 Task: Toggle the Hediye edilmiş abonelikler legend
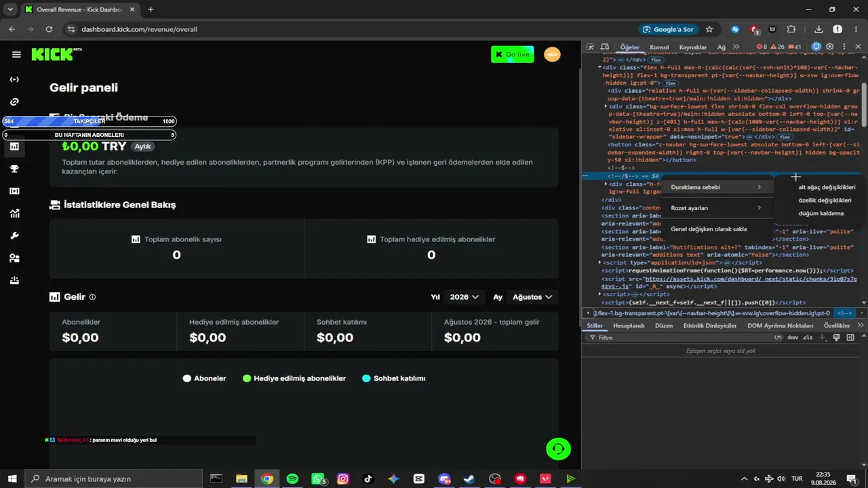pyautogui.click(x=294, y=378)
